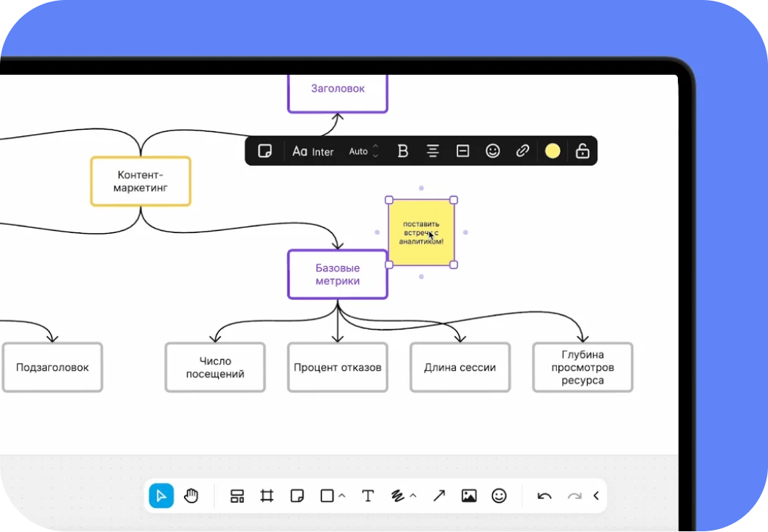768x532 pixels.
Task: Click top-right corner handle of sticky note
Action: tap(454, 200)
